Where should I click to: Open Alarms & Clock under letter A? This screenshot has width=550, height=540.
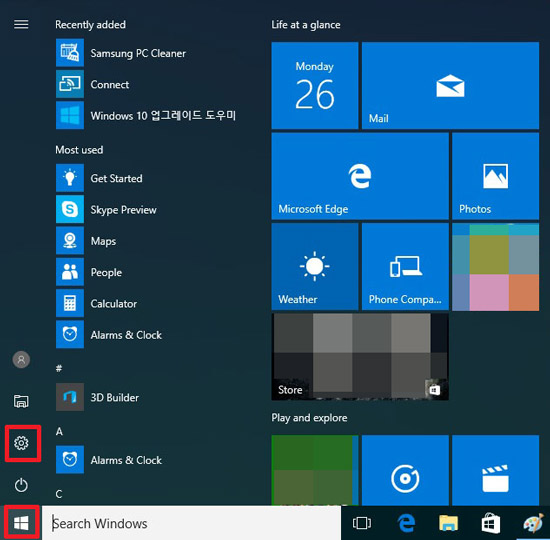point(109,460)
